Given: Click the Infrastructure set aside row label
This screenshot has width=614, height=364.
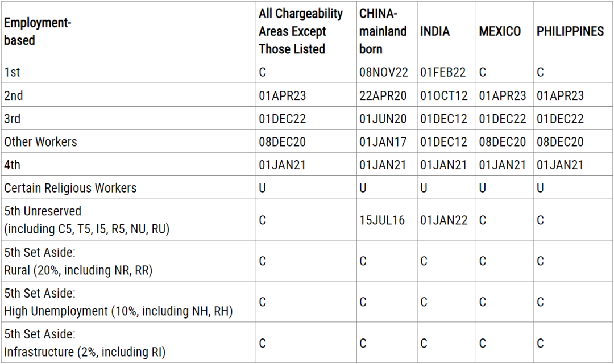Looking at the screenshot, I should tap(85, 344).
